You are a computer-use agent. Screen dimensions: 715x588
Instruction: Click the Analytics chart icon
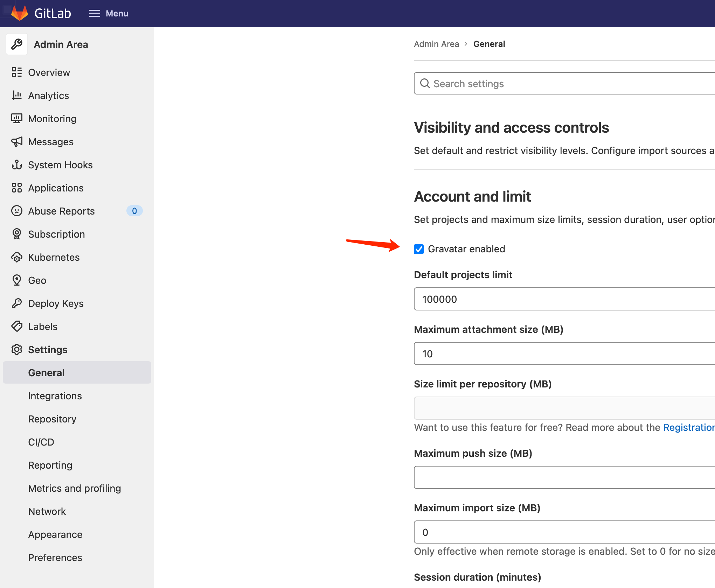pos(16,95)
